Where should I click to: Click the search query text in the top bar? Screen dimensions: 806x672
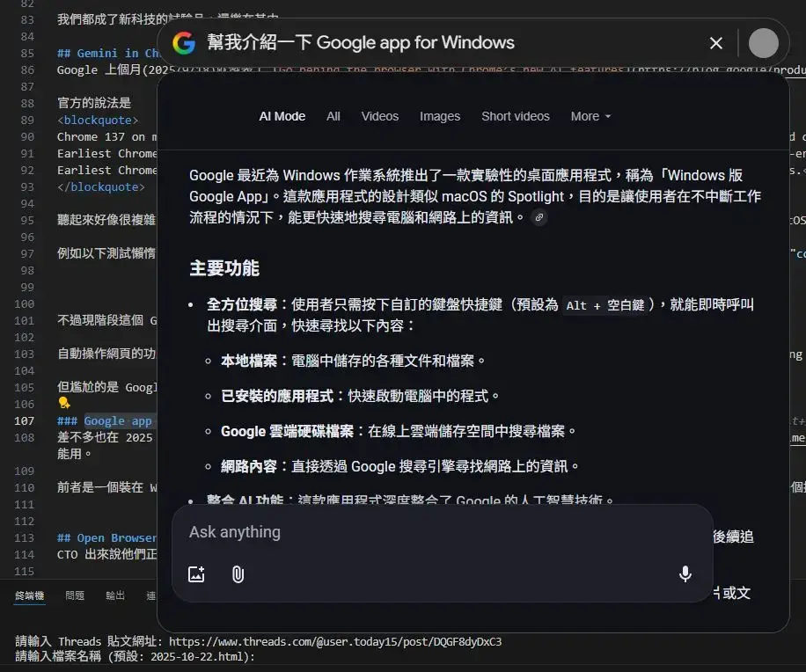[x=361, y=43]
